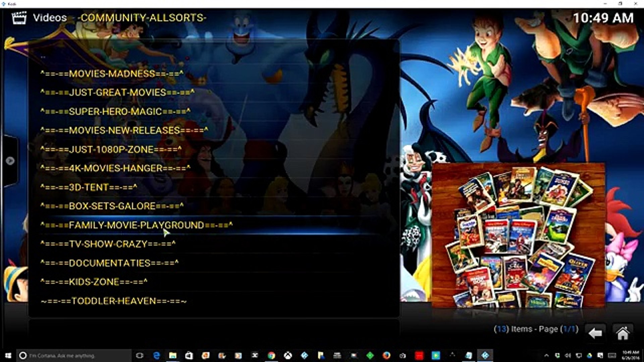Expand hidden icons in the system tray
Viewport: 644px width, 362px height.
(547, 356)
